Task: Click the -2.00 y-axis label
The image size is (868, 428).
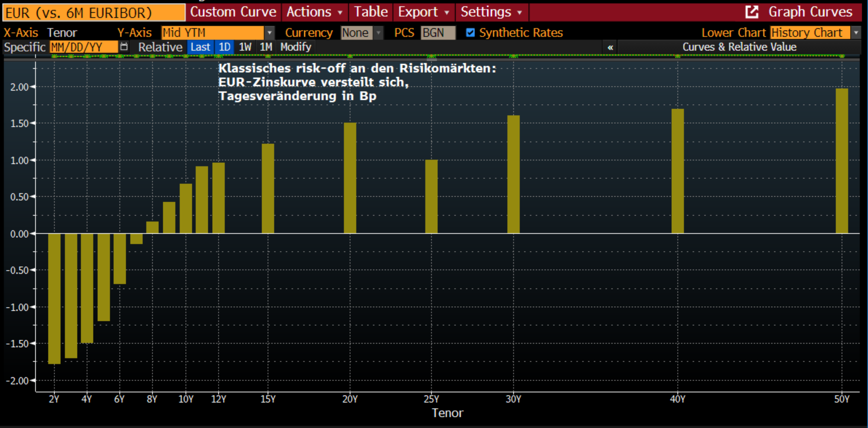Action: [x=17, y=381]
